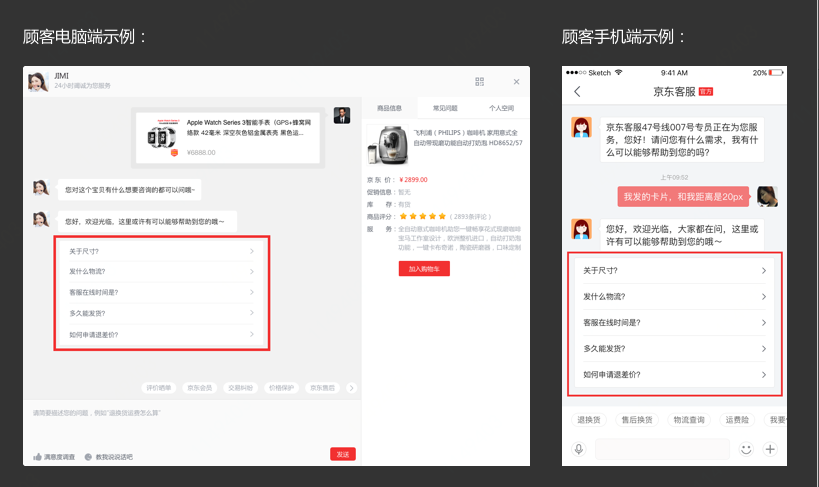
Task: Click the red 加入购物车 button
Action: point(425,269)
